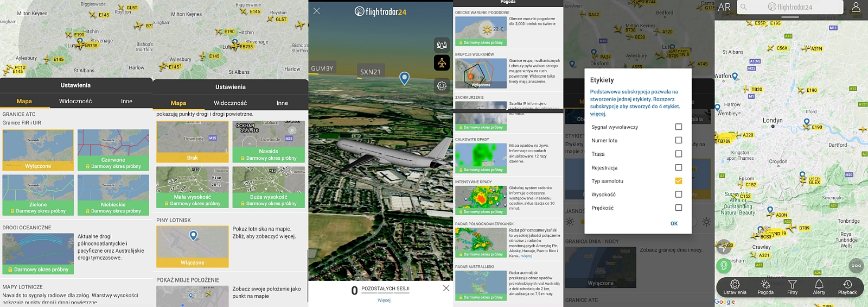Choose Wyłączone ATC boundaries option

[x=38, y=150]
